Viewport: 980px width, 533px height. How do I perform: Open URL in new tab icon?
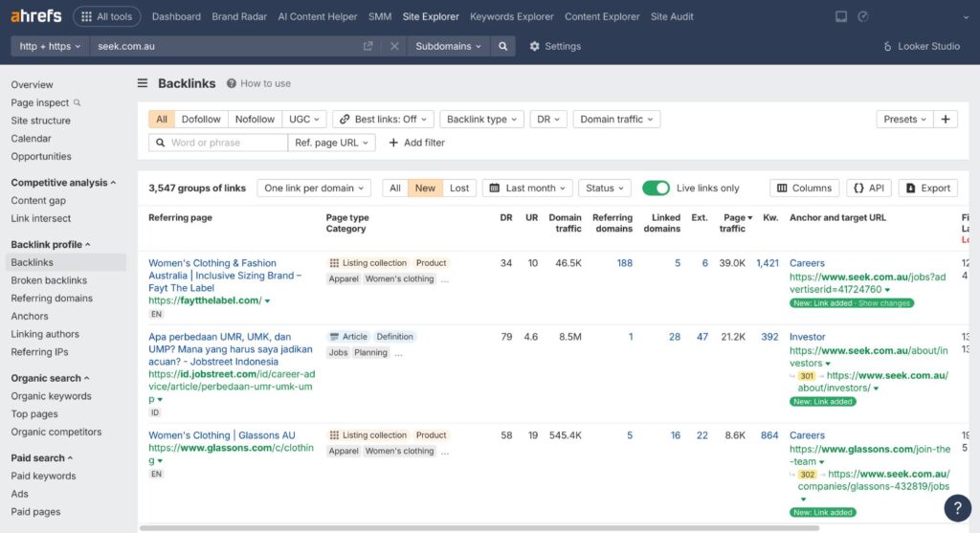[x=368, y=46]
